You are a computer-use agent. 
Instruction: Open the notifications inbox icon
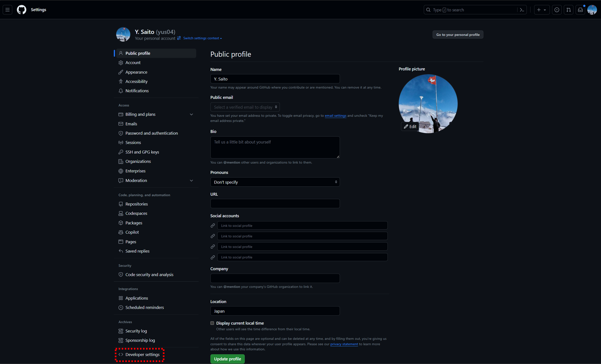pos(580,10)
